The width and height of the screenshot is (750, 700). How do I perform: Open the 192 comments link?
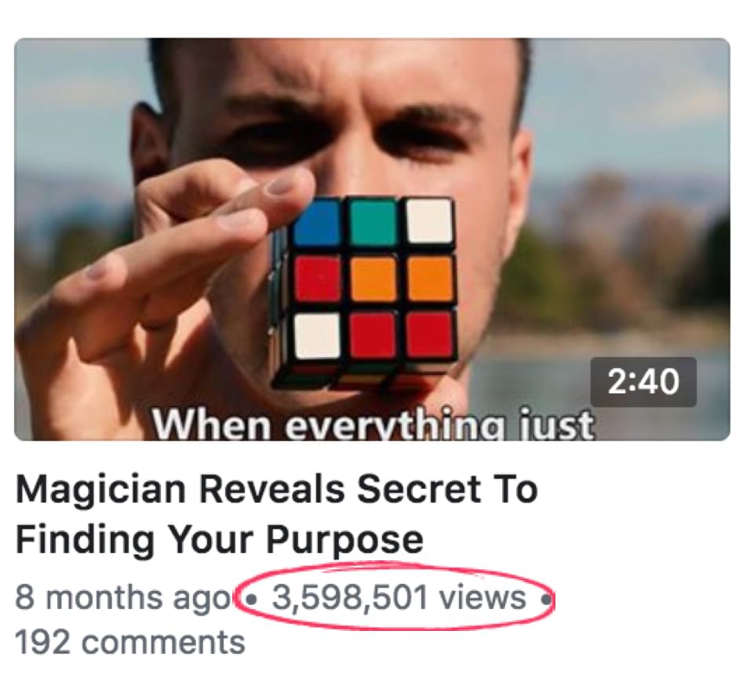(130, 642)
